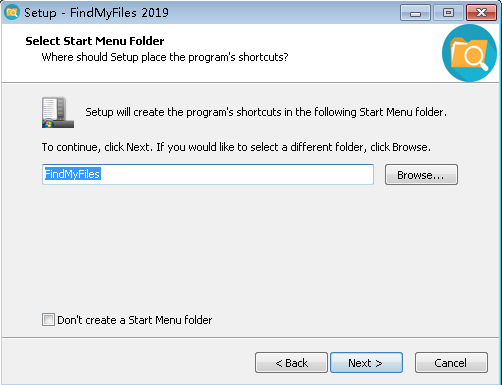Viewport: 502px width, 385px height.
Task: Click the magnifying glass inside the header logo
Action: pyautogui.click(x=476, y=57)
